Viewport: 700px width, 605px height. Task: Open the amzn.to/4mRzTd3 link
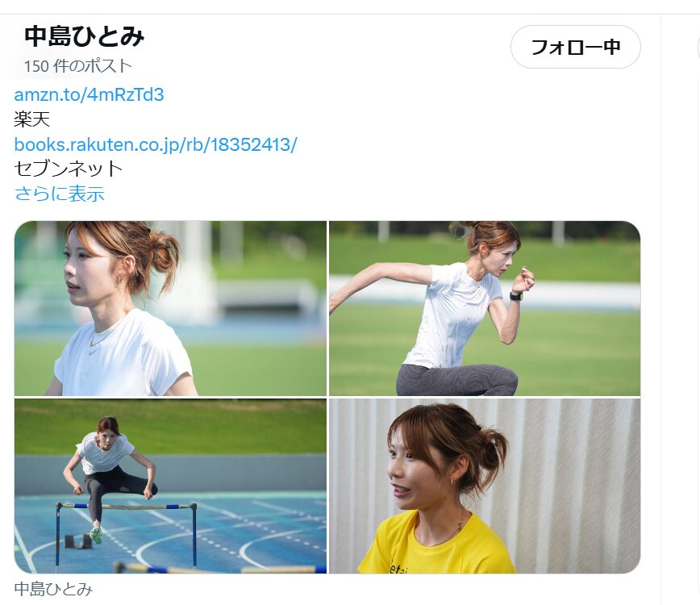[x=90, y=94]
